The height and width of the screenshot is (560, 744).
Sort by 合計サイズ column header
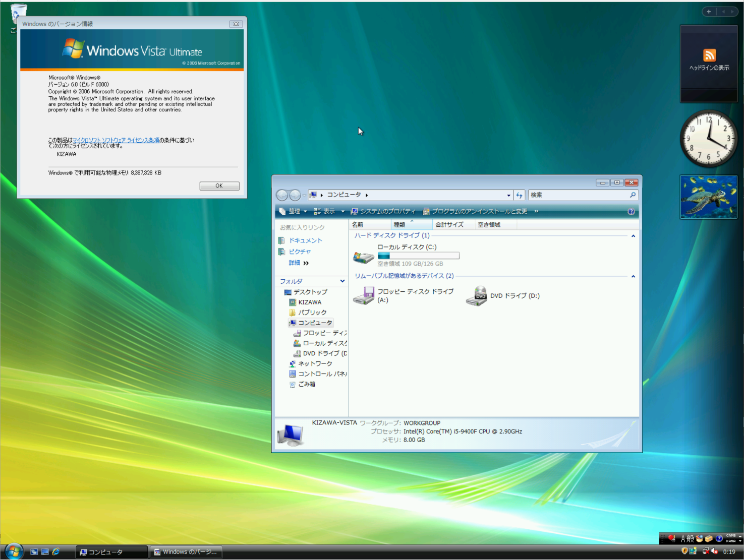453,225
